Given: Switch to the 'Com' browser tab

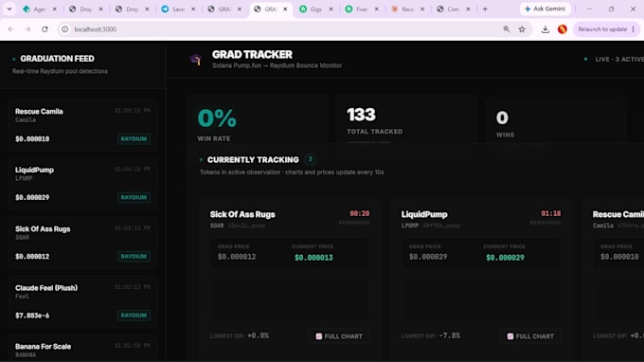Looking at the screenshot, I should click(453, 9).
